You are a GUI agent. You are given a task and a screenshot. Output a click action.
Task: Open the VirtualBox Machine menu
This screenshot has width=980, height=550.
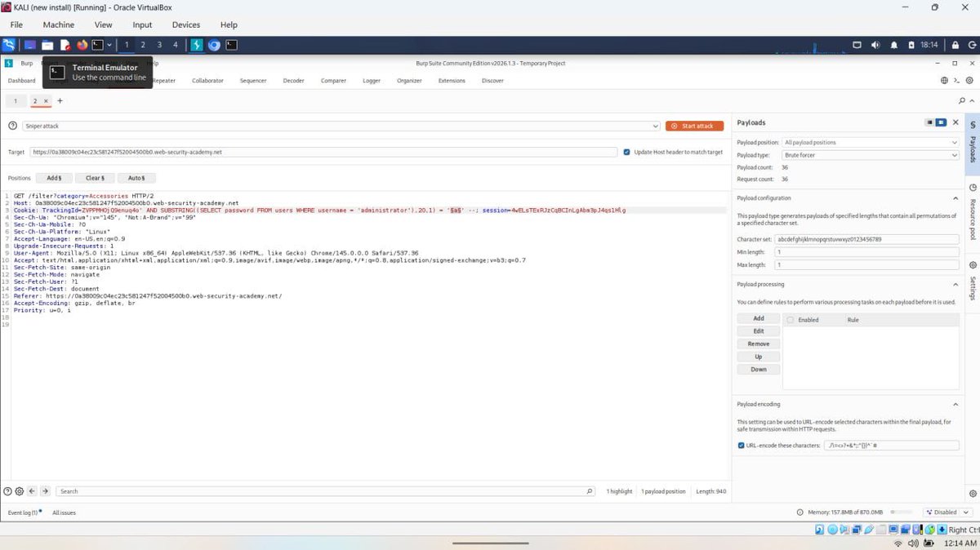(x=59, y=24)
